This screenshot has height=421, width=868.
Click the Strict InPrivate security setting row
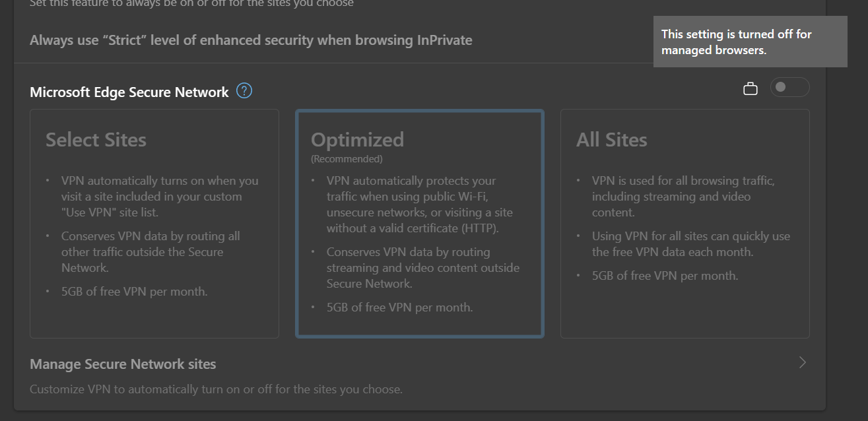point(251,40)
